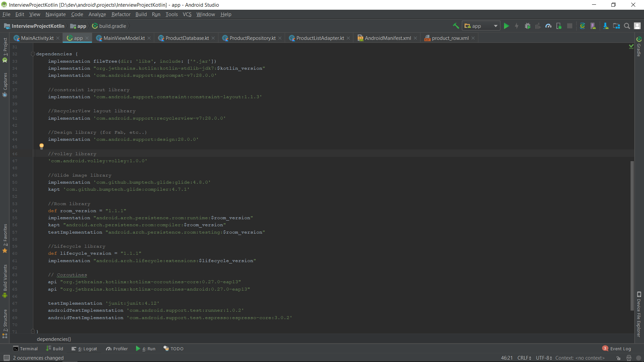Open the SDK Manager download icon
Viewport: 644px width, 362px height.
click(606, 26)
